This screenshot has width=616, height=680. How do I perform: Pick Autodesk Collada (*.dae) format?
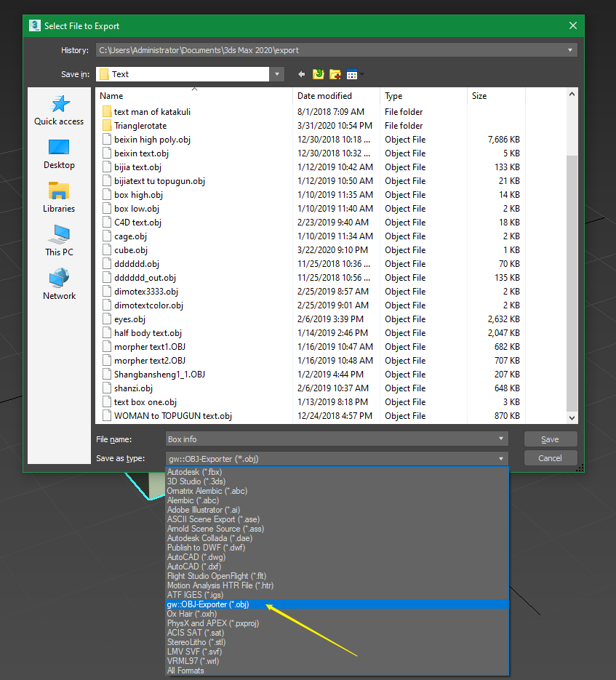[x=209, y=538]
